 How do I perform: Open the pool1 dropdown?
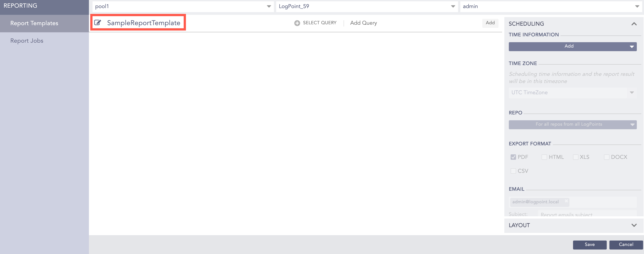269,7
